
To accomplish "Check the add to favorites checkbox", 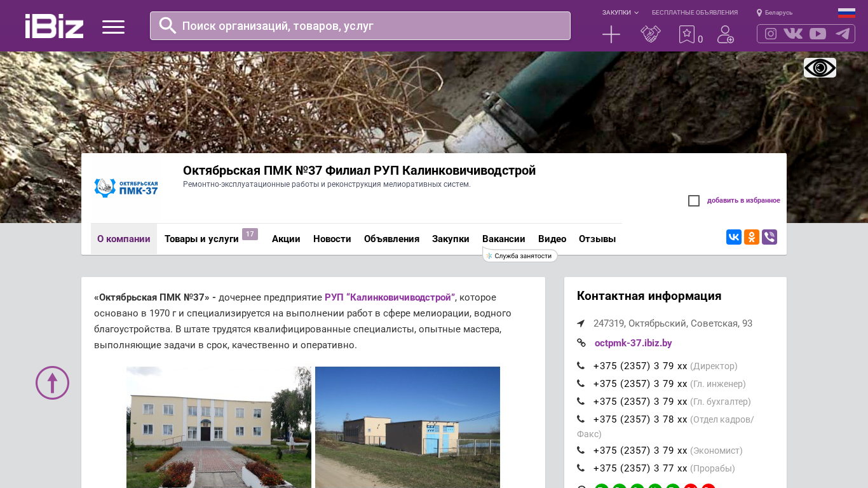I will click(x=694, y=201).
